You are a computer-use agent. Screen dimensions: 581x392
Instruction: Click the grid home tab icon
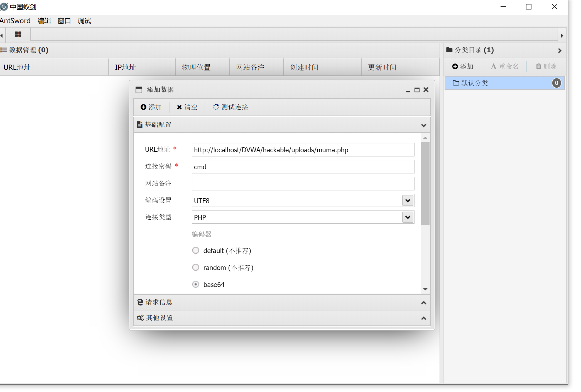point(18,34)
